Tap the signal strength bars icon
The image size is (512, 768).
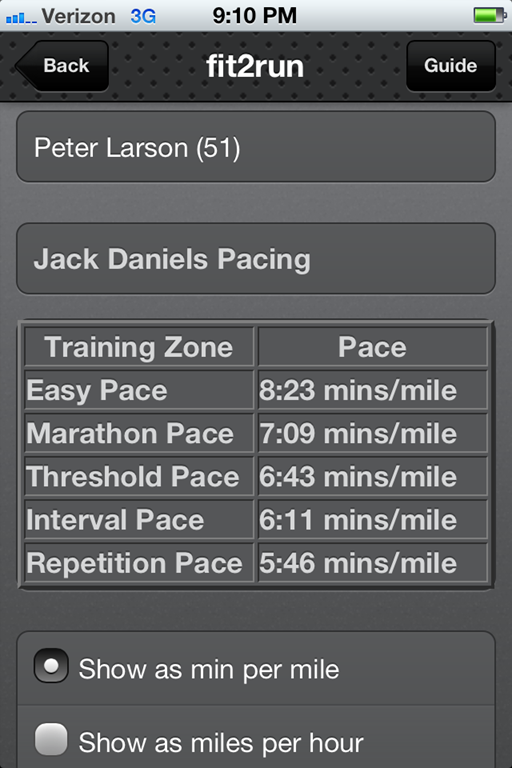(x=21, y=19)
